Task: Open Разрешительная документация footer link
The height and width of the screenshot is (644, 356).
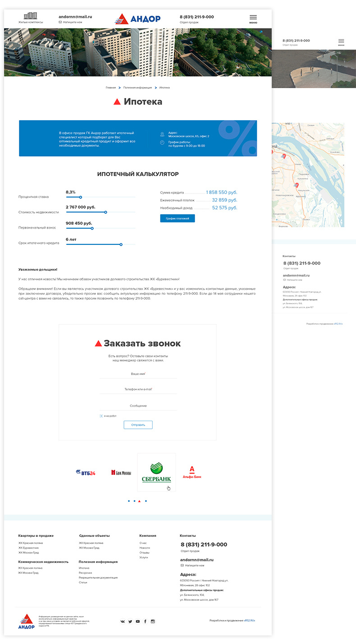Action: tap(98, 577)
